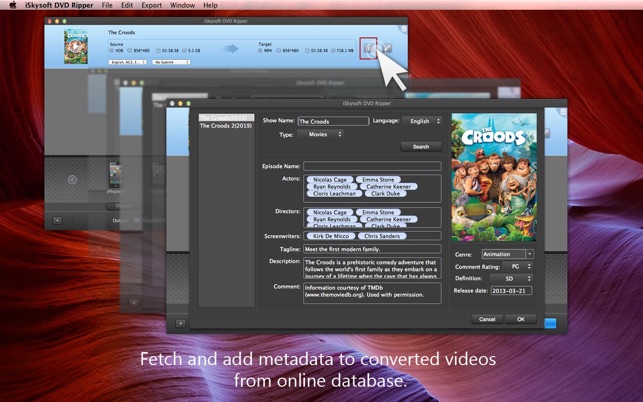
Task: Click the plus button in the metadata dialog
Action: tap(180, 323)
